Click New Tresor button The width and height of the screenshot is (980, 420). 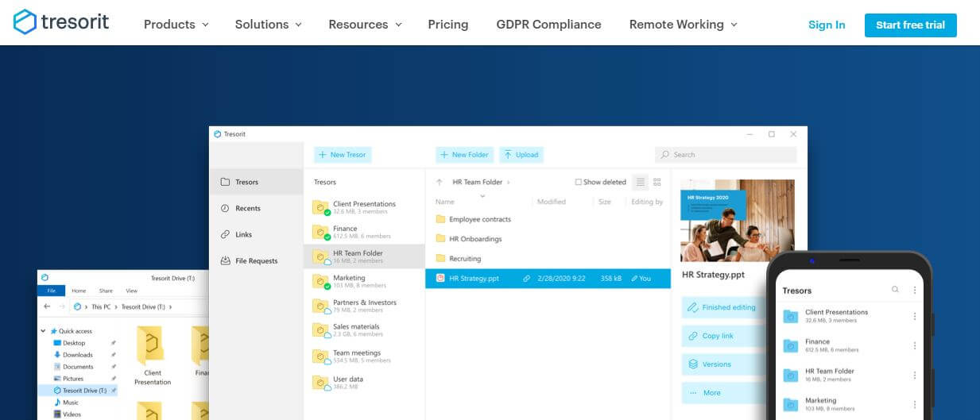[343, 155]
